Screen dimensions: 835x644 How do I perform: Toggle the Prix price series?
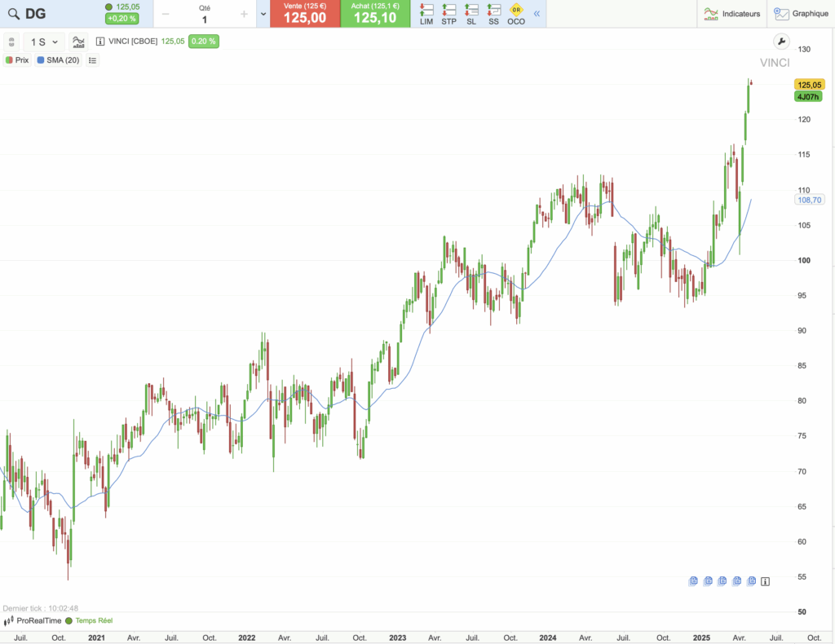[17, 60]
